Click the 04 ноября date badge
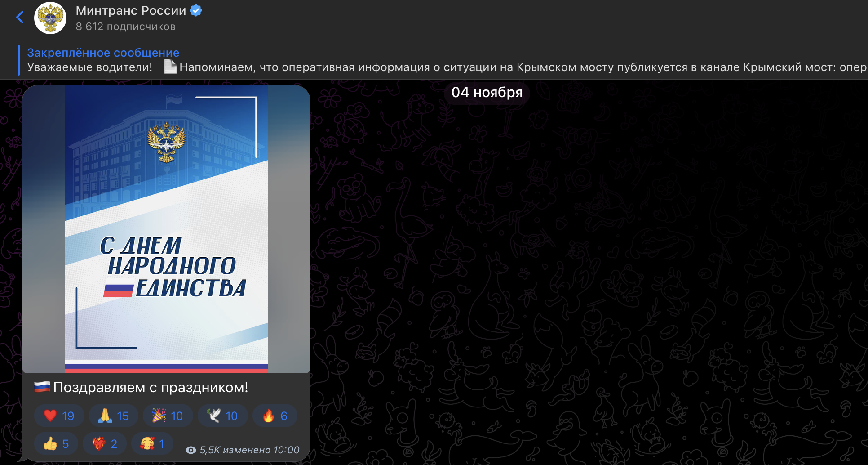The image size is (868, 465). [x=487, y=92]
